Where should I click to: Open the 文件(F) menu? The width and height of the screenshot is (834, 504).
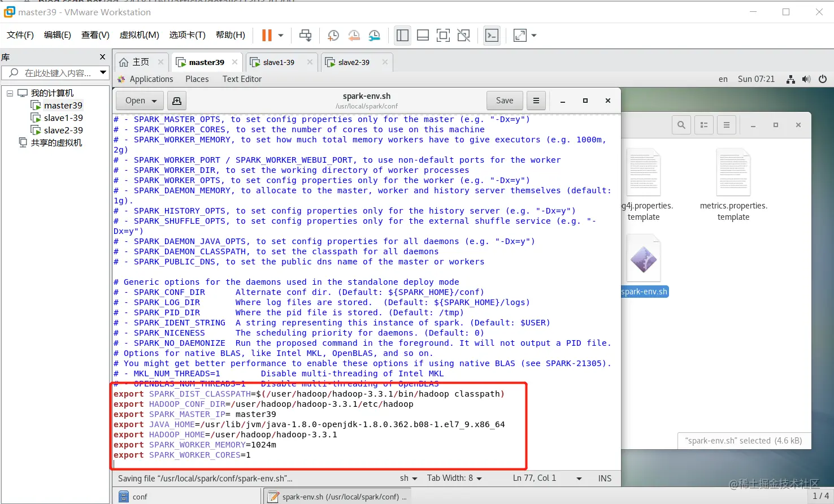point(20,35)
